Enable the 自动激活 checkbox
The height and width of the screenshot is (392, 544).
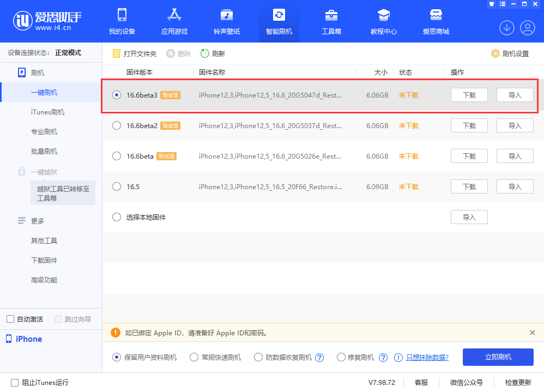pyautogui.click(x=10, y=319)
